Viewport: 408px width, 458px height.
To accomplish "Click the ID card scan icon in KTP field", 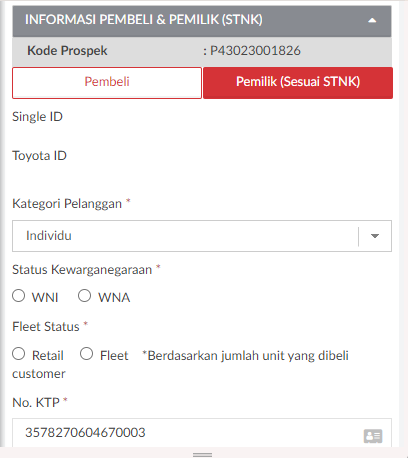I will [x=373, y=436].
